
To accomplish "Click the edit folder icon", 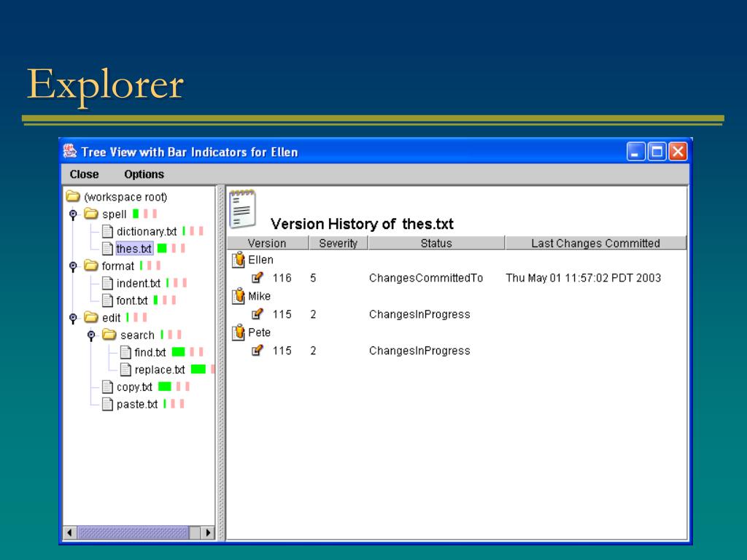I will [91, 317].
